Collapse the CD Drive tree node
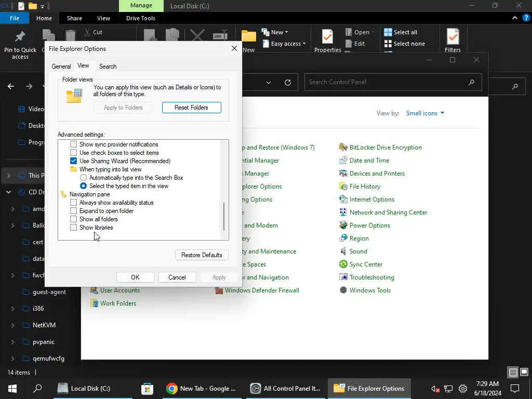Viewport: 532px width, 399px height. pyautogui.click(x=8, y=192)
